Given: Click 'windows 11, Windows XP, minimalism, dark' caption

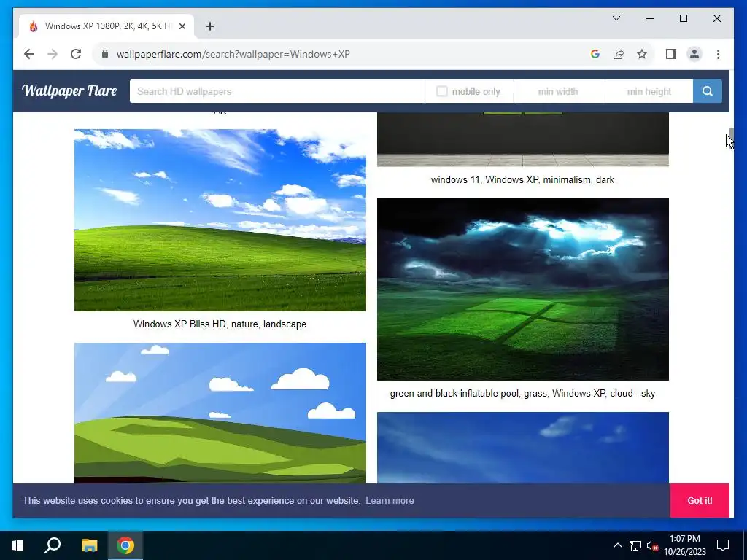Looking at the screenshot, I should click(522, 179).
